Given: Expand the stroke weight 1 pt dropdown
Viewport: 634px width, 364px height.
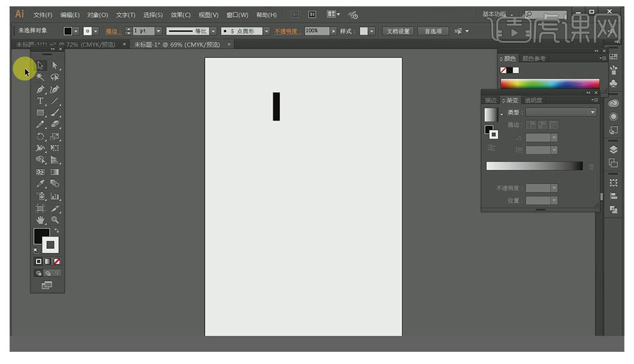Looking at the screenshot, I should tap(158, 31).
